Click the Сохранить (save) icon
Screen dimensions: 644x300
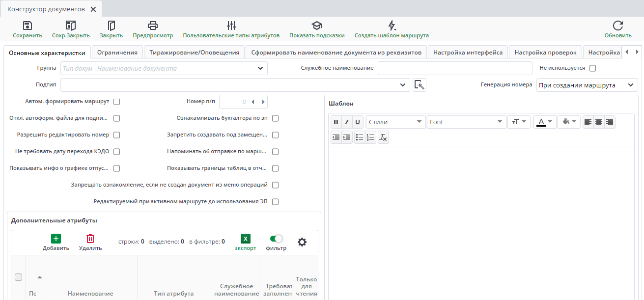tap(28, 26)
